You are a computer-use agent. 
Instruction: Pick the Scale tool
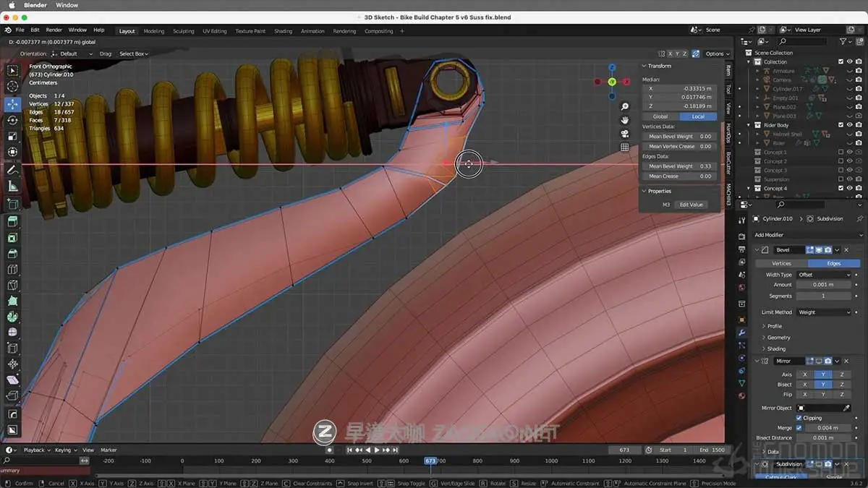point(12,136)
